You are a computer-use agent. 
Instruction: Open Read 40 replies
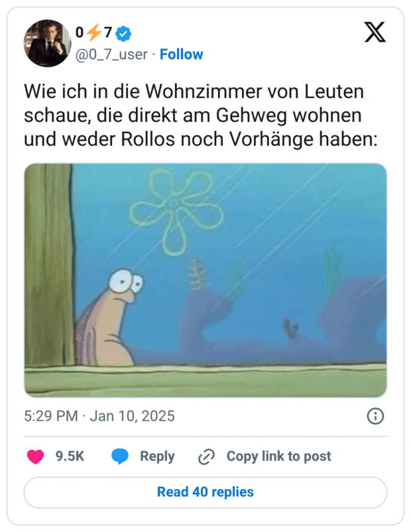point(206,492)
